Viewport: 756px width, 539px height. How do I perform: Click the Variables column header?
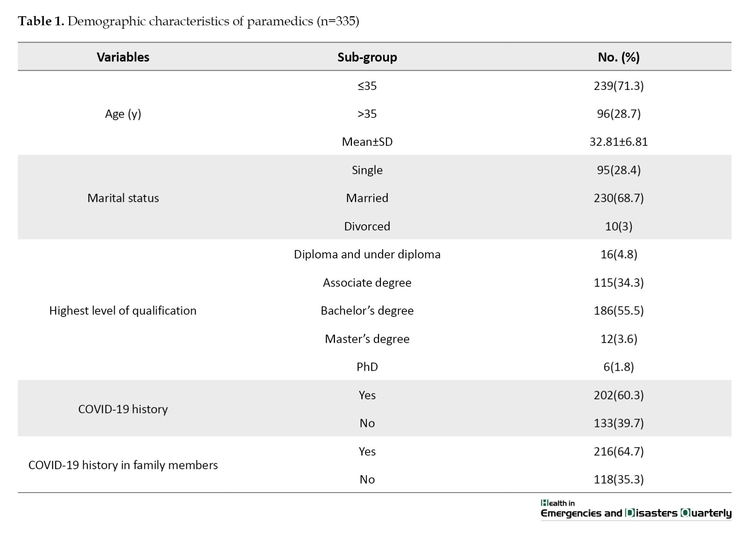[123, 57]
